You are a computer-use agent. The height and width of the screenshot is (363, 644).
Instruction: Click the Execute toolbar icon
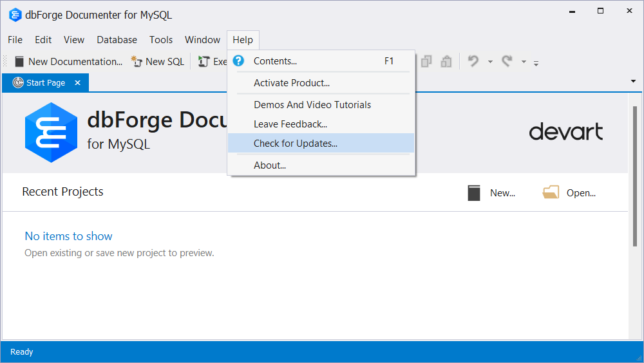coord(204,62)
